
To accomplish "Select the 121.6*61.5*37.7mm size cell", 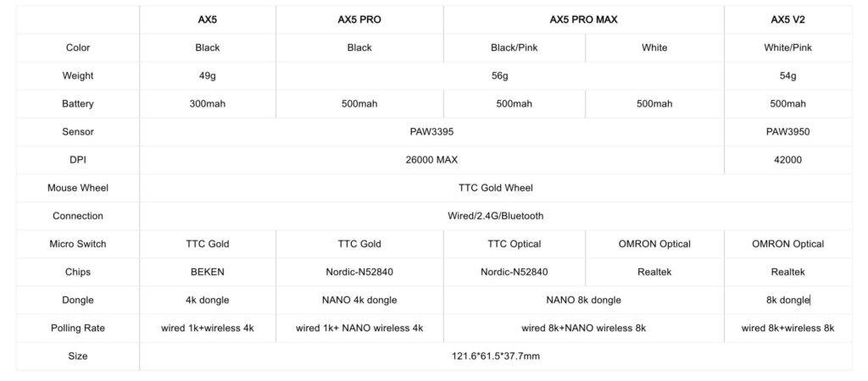I will coord(495,356).
